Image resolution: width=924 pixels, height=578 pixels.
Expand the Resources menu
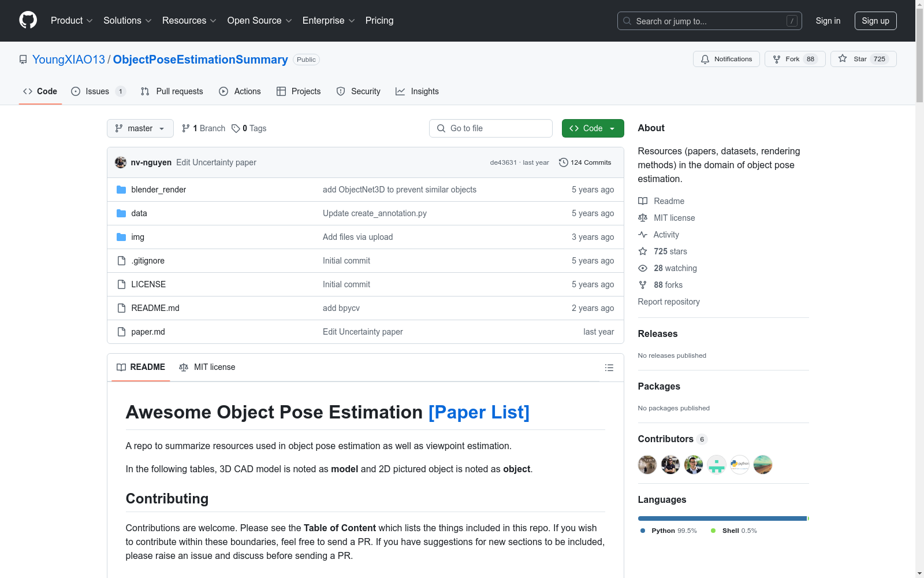pos(189,21)
